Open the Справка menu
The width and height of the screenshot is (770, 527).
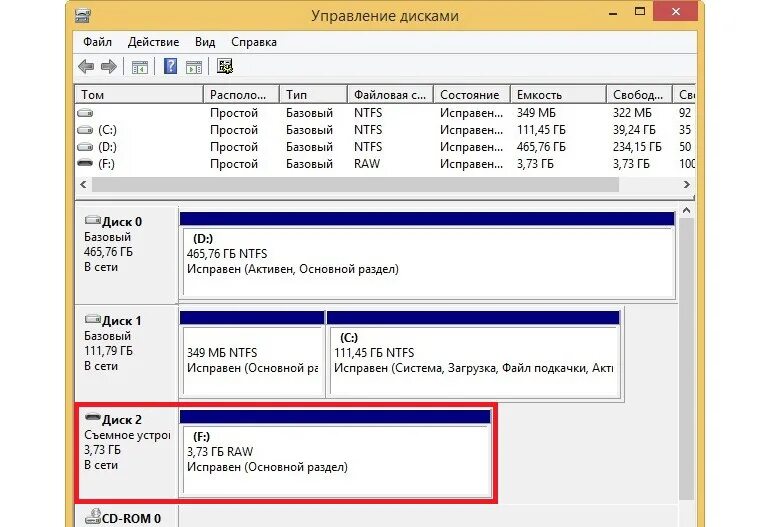254,42
